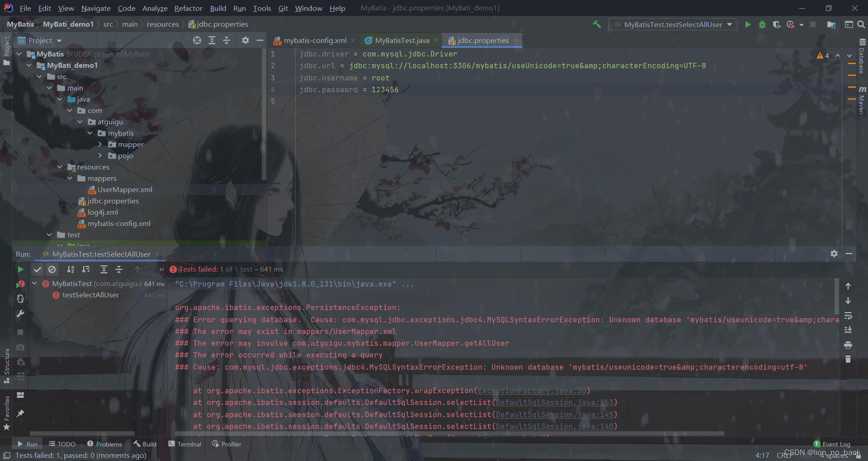Open the Terminal tool window
The image size is (868, 461).
tap(185, 444)
